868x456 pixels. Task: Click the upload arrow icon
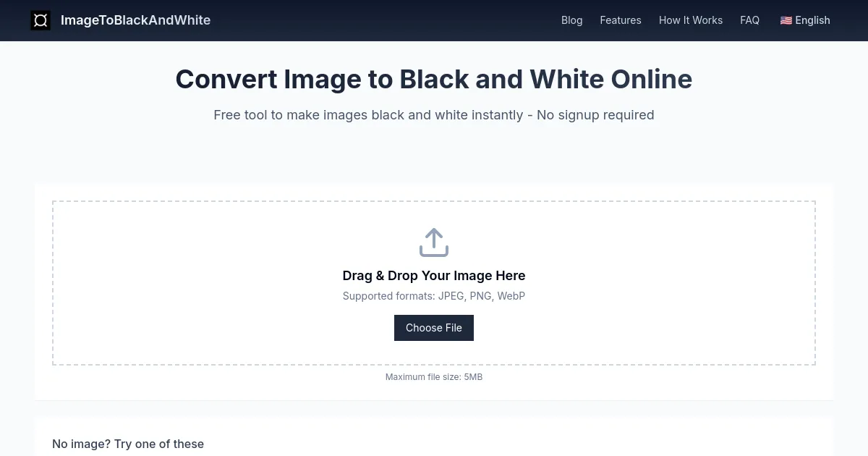(434, 242)
